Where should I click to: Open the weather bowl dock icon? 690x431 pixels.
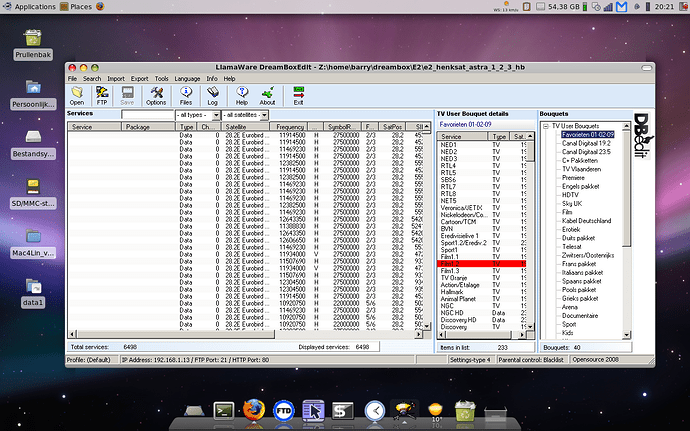click(x=435, y=411)
